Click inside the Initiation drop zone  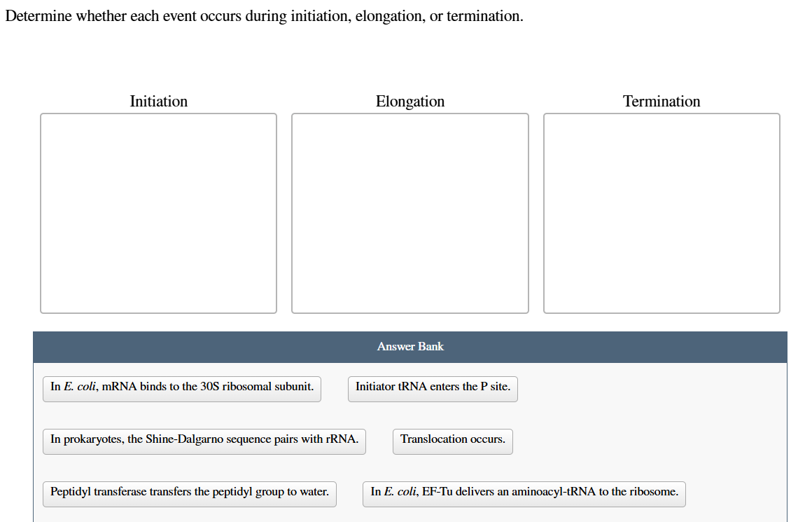(158, 212)
